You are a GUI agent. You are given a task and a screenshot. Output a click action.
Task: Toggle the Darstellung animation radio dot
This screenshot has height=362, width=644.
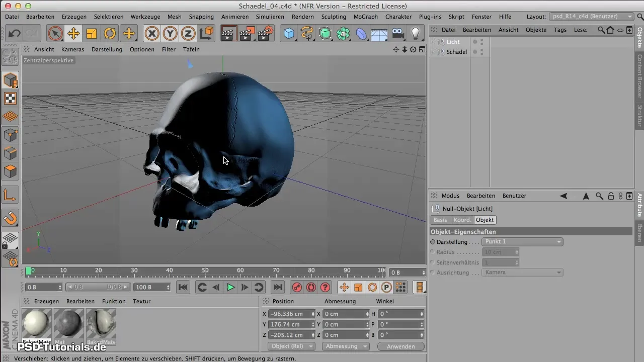[x=433, y=242]
